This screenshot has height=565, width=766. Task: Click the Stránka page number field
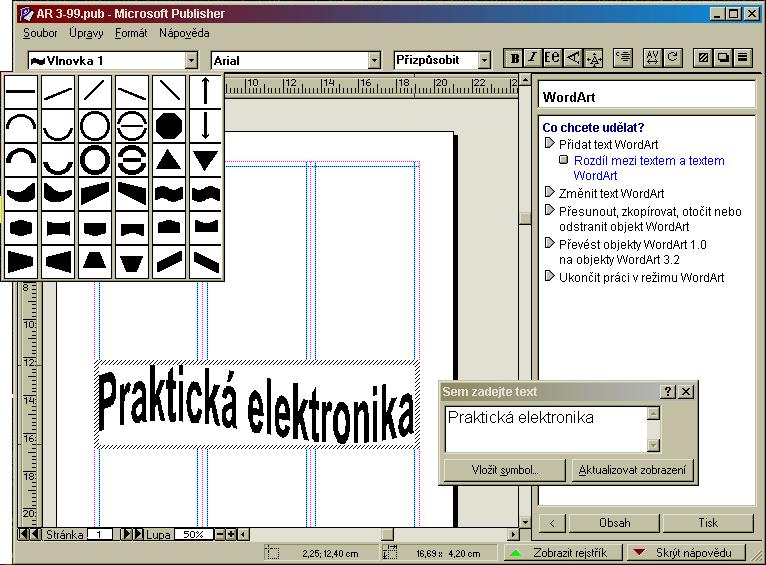99,534
